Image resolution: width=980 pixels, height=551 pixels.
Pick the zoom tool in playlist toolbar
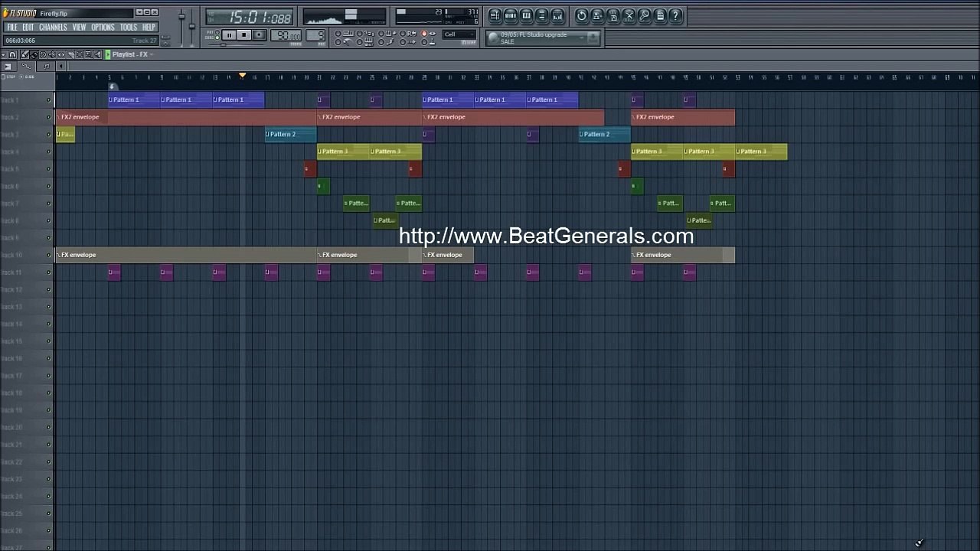(88, 55)
